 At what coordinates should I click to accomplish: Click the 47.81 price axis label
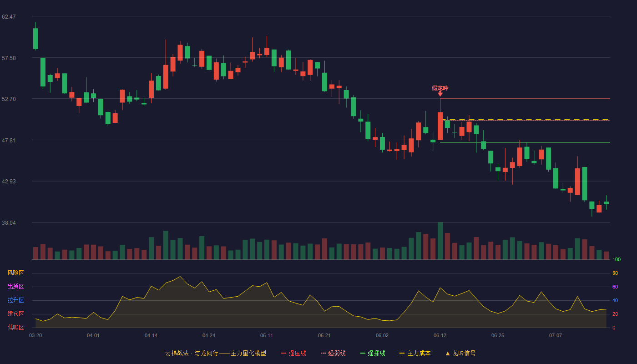tap(9, 141)
